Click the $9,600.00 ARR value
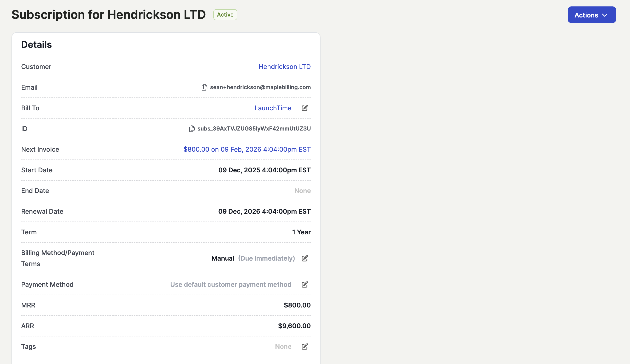 coord(294,326)
